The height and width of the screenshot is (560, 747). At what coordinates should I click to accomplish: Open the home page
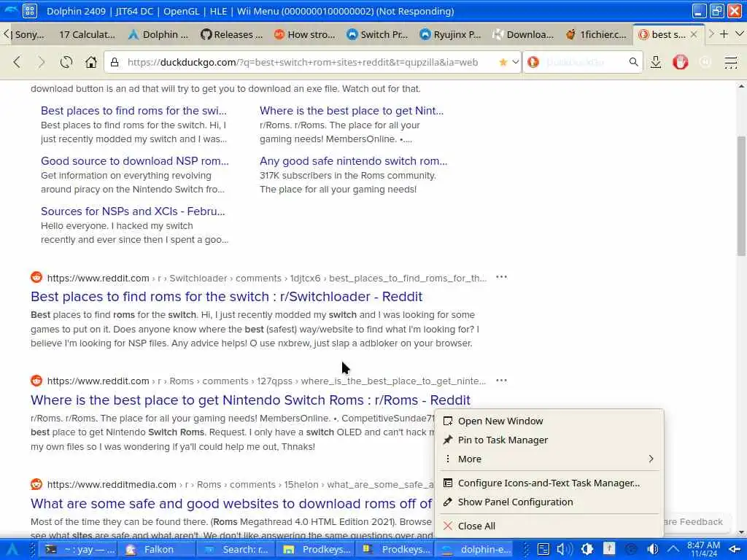(x=91, y=63)
